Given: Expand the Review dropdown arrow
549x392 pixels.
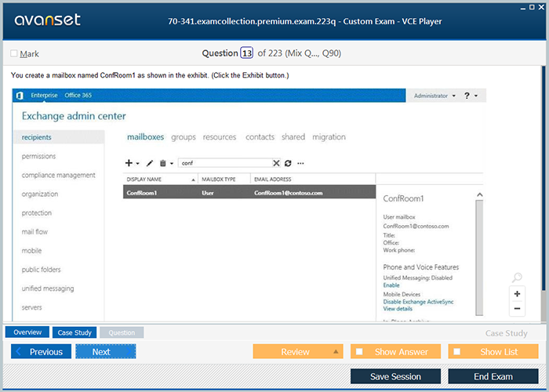Looking at the screenshot, I should pos(336,352).
